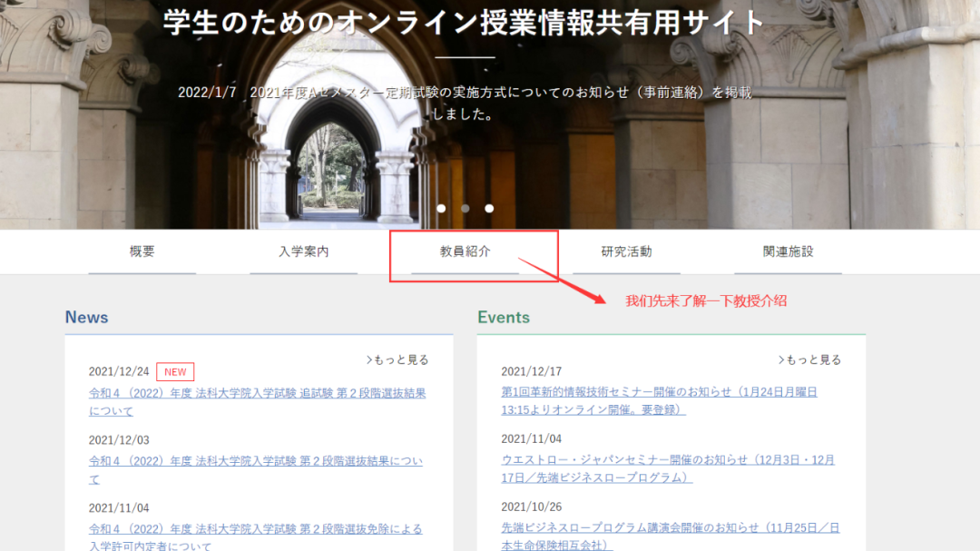Select the second (dimmed) carousel slide dot
Viewport: 980px width, 551px height.
(465, 208)
